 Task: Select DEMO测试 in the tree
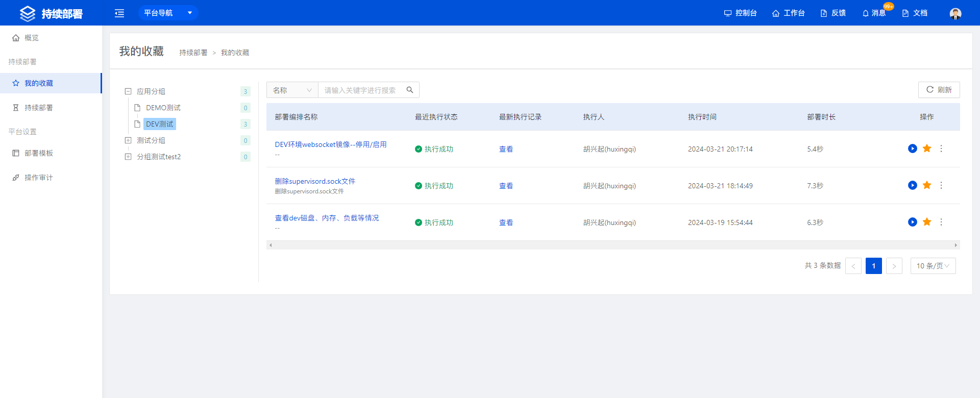163,108
